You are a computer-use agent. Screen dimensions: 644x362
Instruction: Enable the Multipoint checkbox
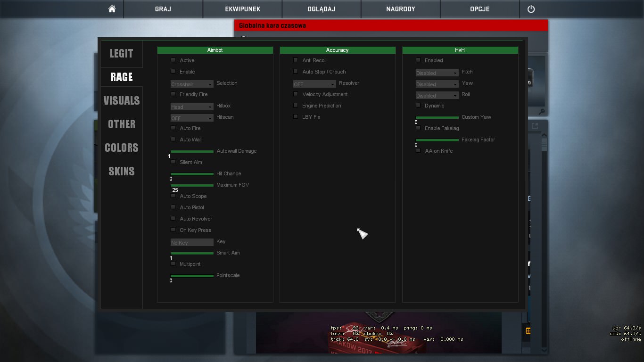[173, 263]
